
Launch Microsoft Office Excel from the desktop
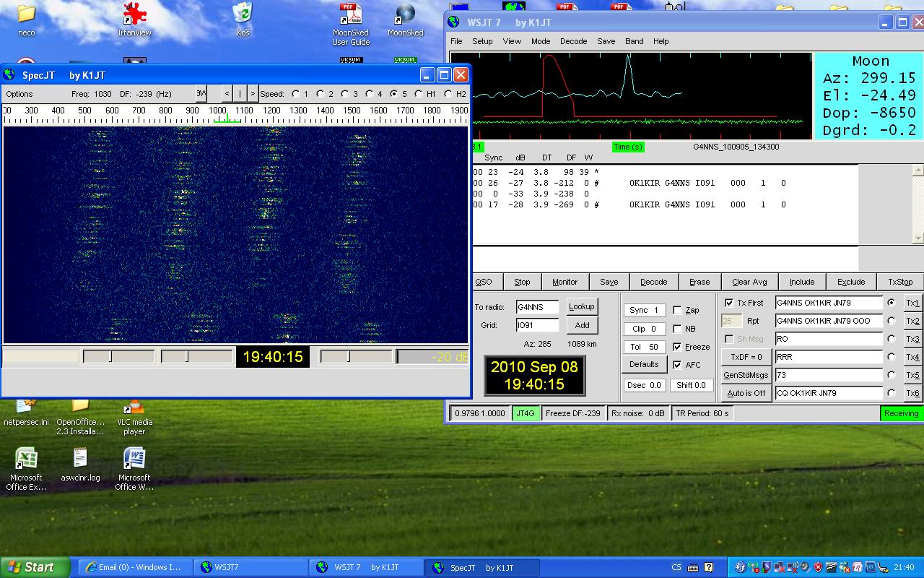coord(26,460)
